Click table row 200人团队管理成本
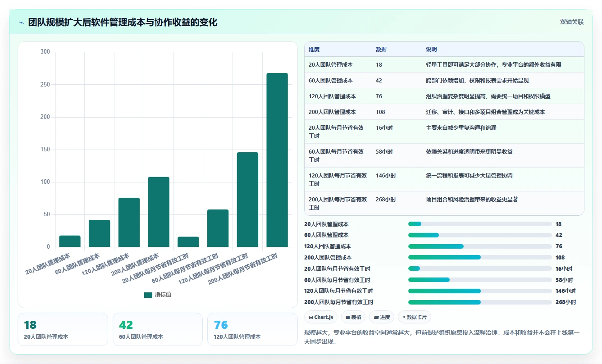The width and height of the screenshot is (602, 364). [444, 112]
